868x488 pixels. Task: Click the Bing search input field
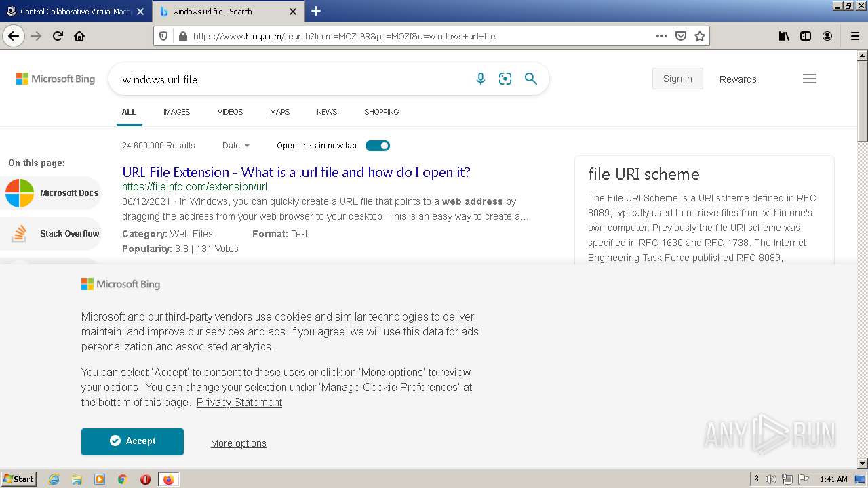(292, 79)
